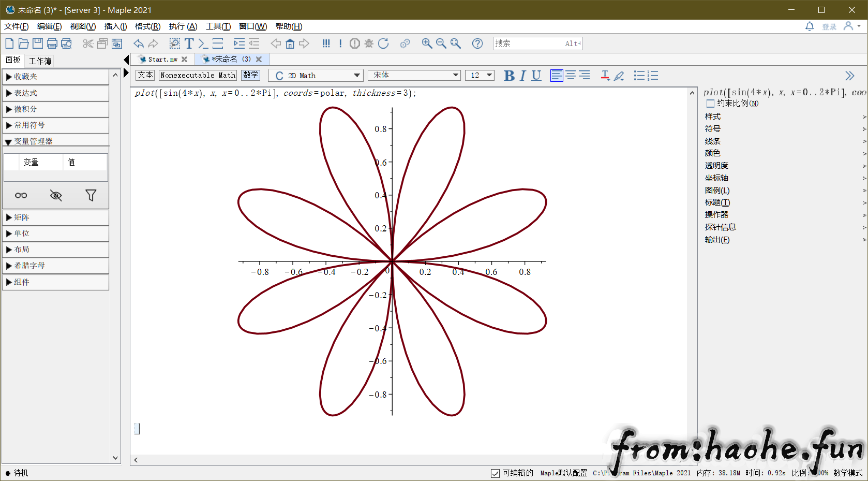Open help with question mark icon
The image size is (868, 481).
click(x=477, y=43)
